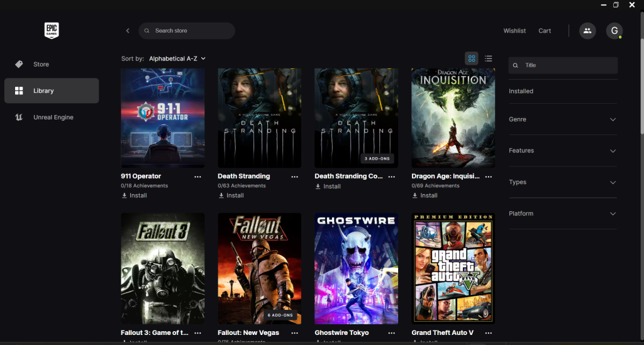Switch to grid view layout

471,58
